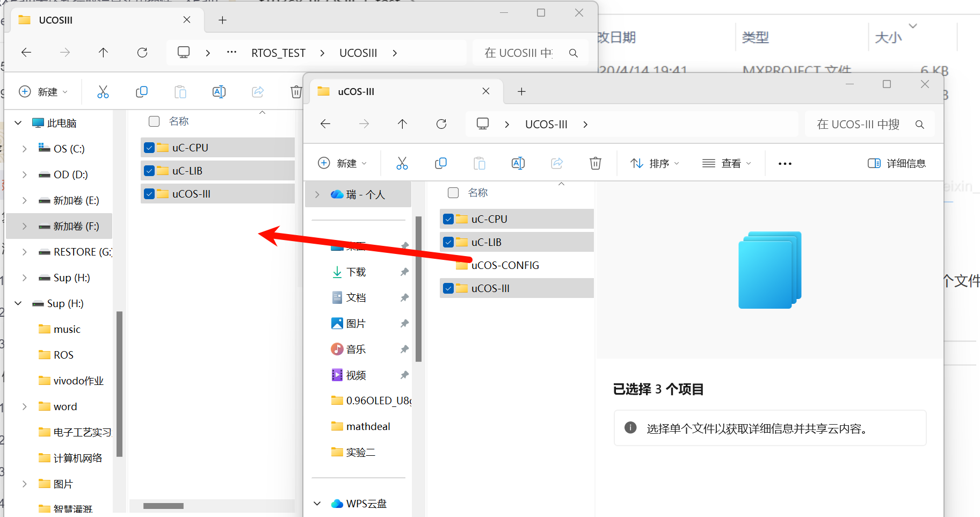
Task: Select RESTORE (G:) drive
Action: pos(75,252)
